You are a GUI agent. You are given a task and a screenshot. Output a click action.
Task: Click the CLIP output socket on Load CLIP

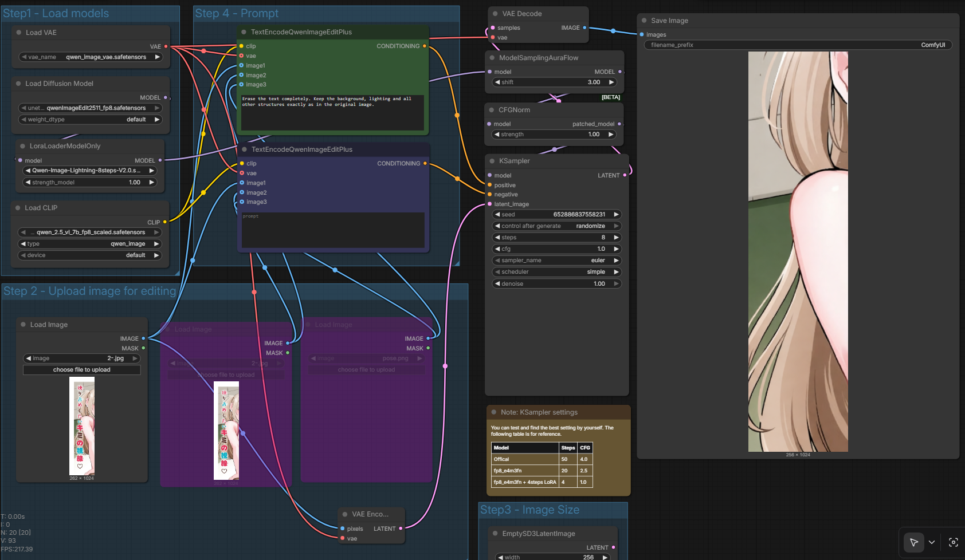pos(165,222)
